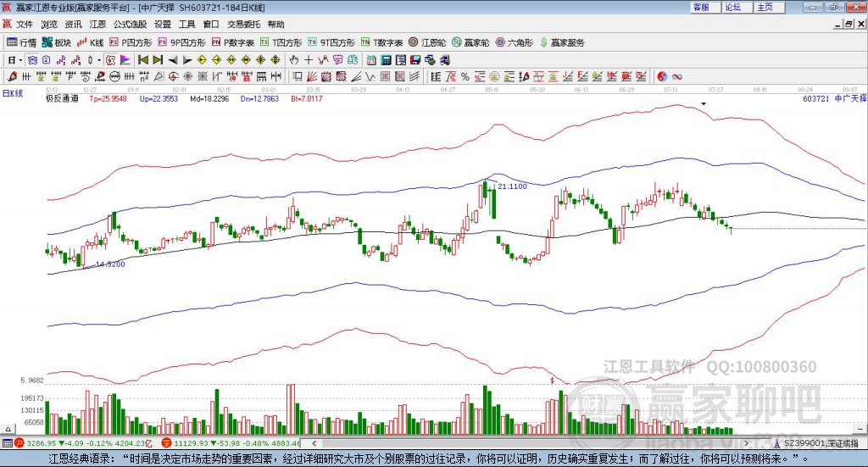Open the 工具 menu
Image resolution: width=868 pixels, height=467 pixels.
[x=187, y=25]
